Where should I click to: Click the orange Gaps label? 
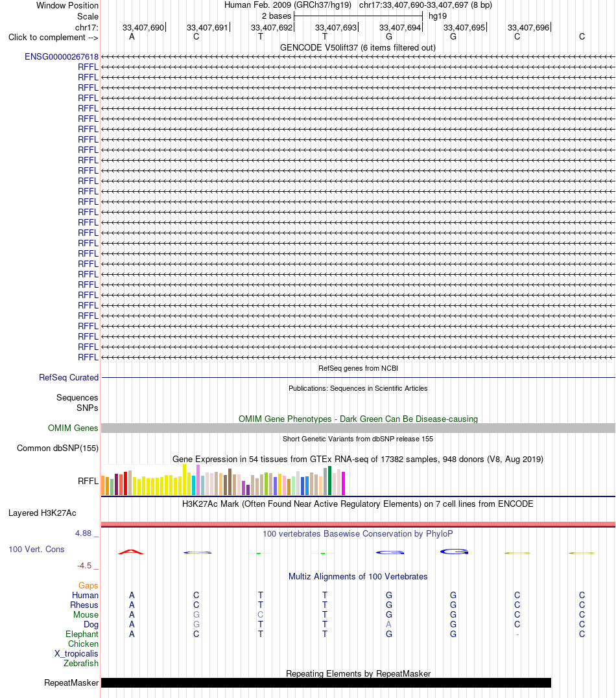[88, 585]
